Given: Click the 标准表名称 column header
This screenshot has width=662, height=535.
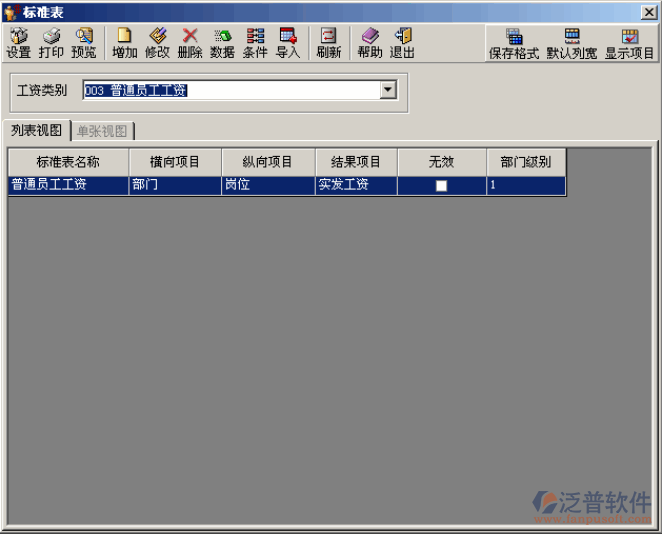Looking at the screenshot, I should (68, 162).
